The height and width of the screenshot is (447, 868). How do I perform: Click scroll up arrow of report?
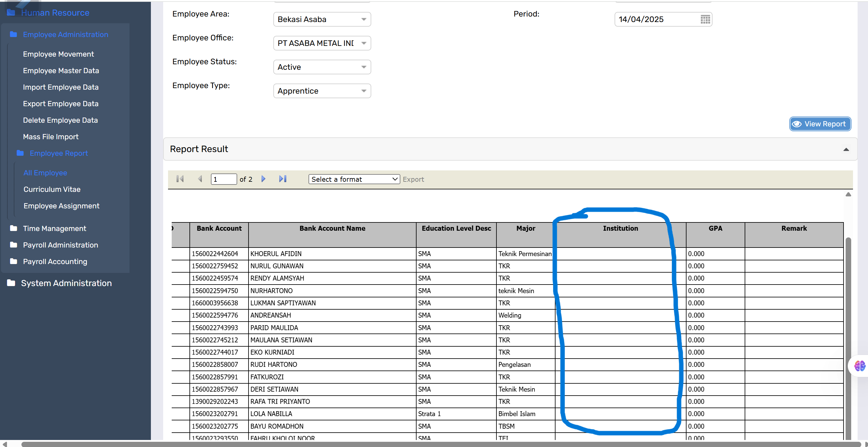(x=848, y=194)
